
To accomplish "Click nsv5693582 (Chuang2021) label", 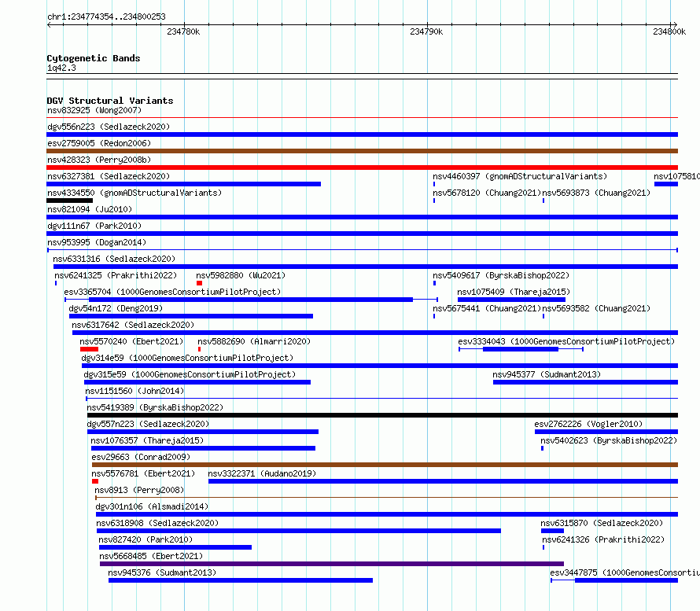I will pyautogui.click(x=596, y=308).
